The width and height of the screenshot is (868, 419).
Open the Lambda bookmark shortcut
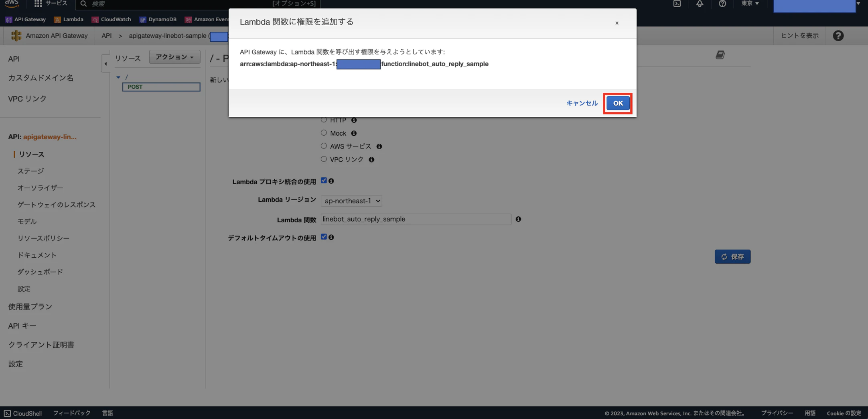(69, 19)
